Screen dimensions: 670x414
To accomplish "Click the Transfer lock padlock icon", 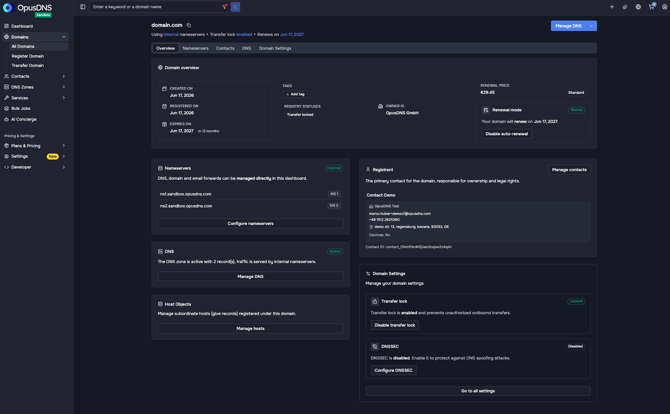I will [x=375, y=301].
